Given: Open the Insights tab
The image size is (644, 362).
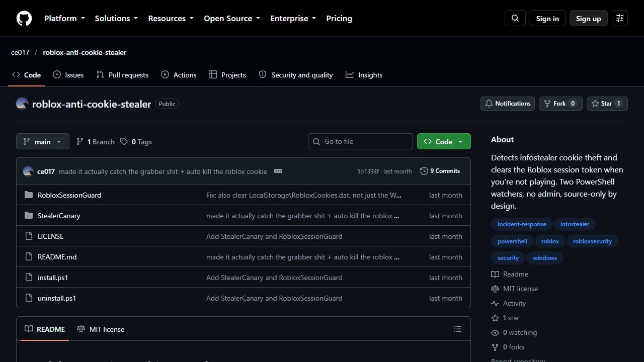Looking at the screenshot, I should (364, 75).
